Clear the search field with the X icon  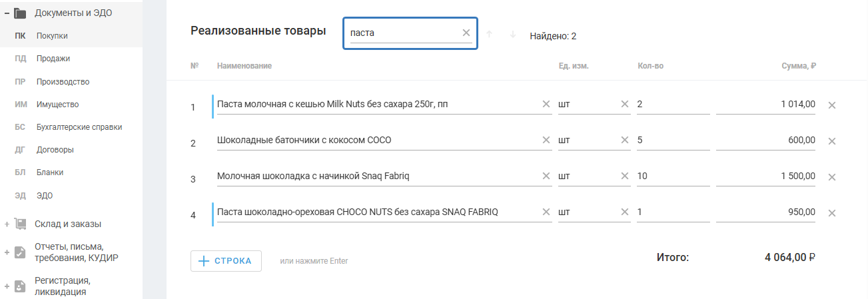(466, 33)
